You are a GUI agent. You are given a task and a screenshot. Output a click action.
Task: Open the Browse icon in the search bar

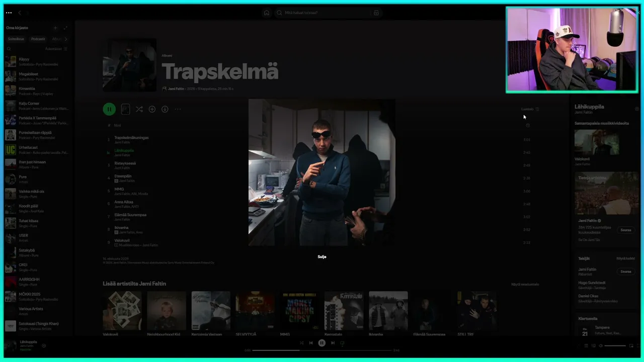tap(376, 13)
